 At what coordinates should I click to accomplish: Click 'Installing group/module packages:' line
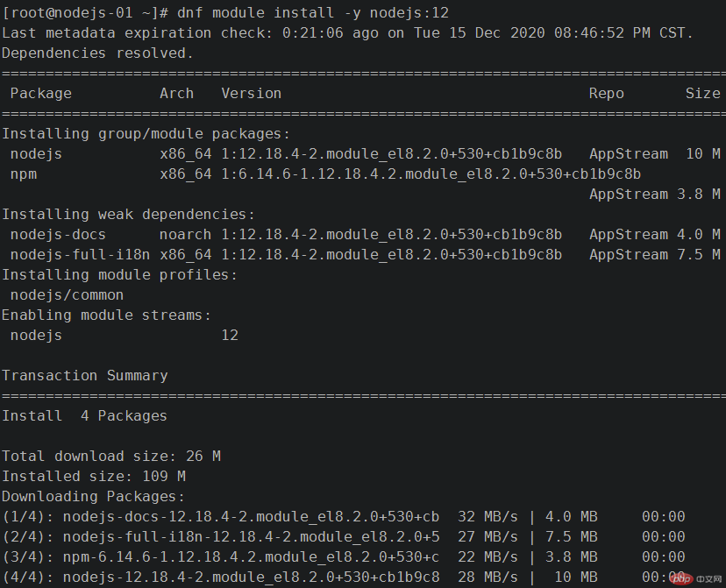click(146, 134)
